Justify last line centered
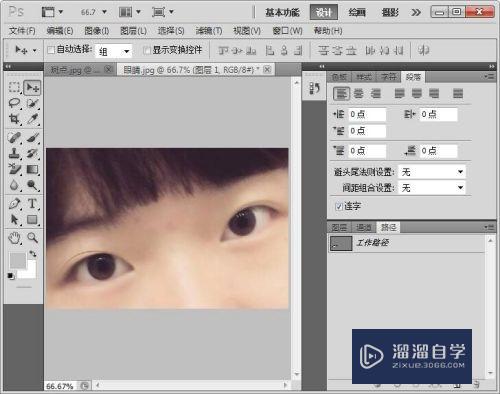The image size is (500, 394). point(417,94)
